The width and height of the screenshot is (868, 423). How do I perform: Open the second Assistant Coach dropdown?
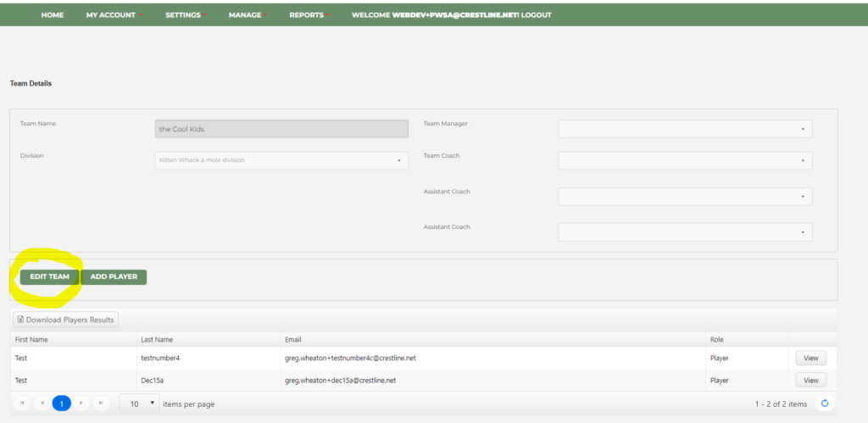point(684,232)
